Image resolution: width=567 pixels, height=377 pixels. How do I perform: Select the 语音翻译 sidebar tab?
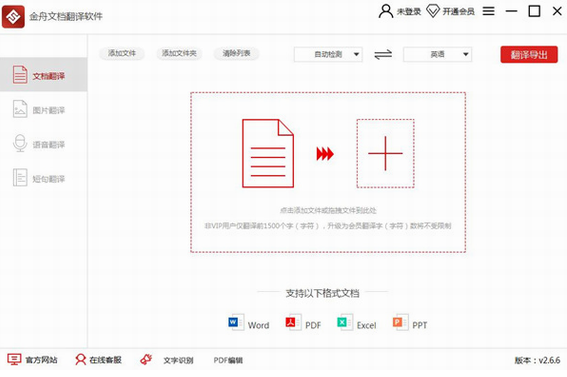pyautogui.click(x=43, y=143)
